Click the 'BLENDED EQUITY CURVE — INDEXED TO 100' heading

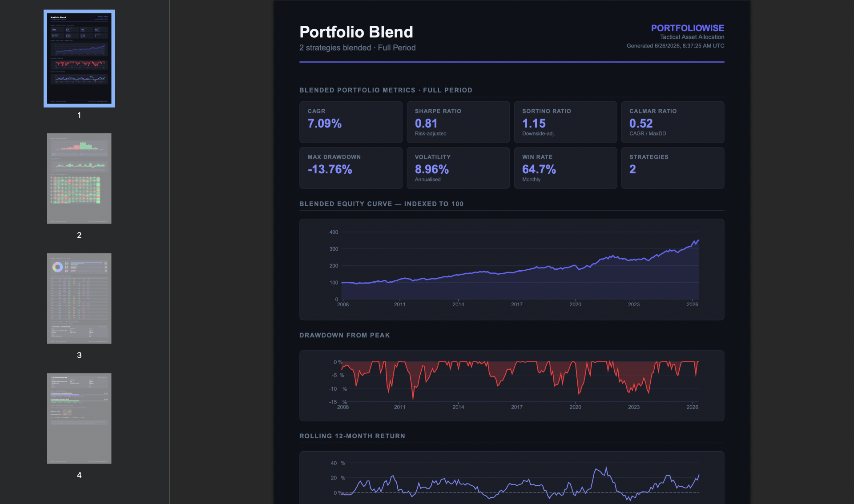[x=381, y=204]
